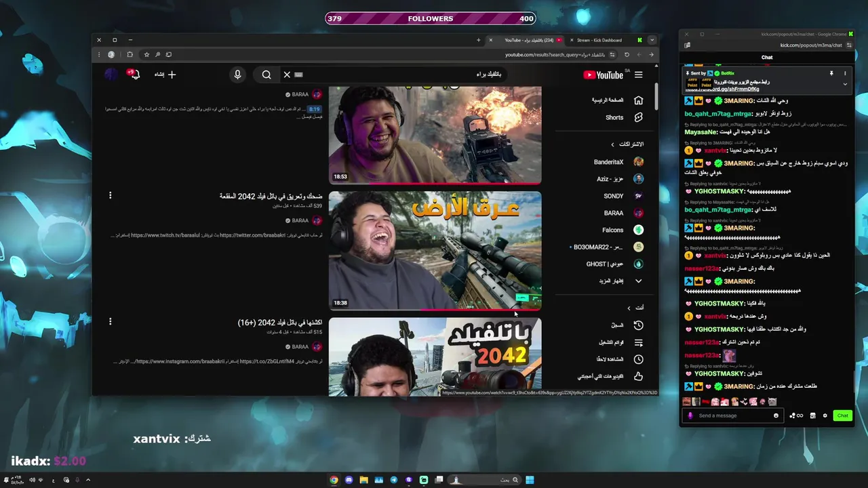Open Chrome in the Windows taskbar

pyautogui.click(x=334, y=480)
